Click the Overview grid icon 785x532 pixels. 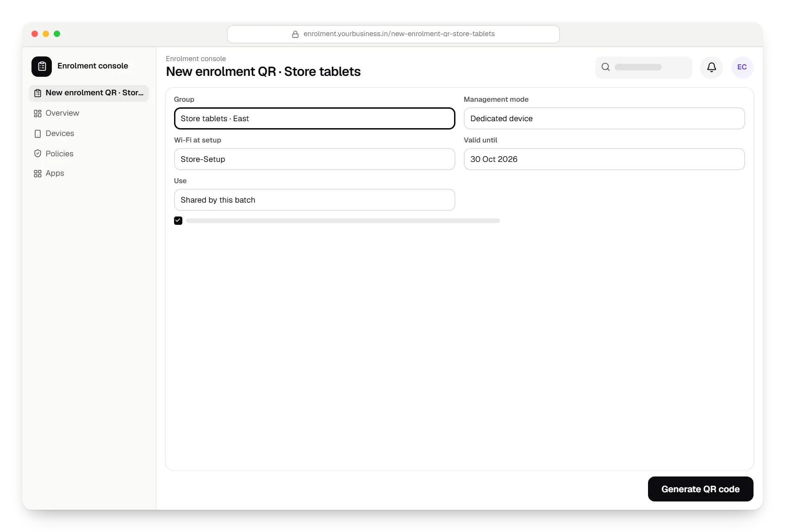[37, 113]
